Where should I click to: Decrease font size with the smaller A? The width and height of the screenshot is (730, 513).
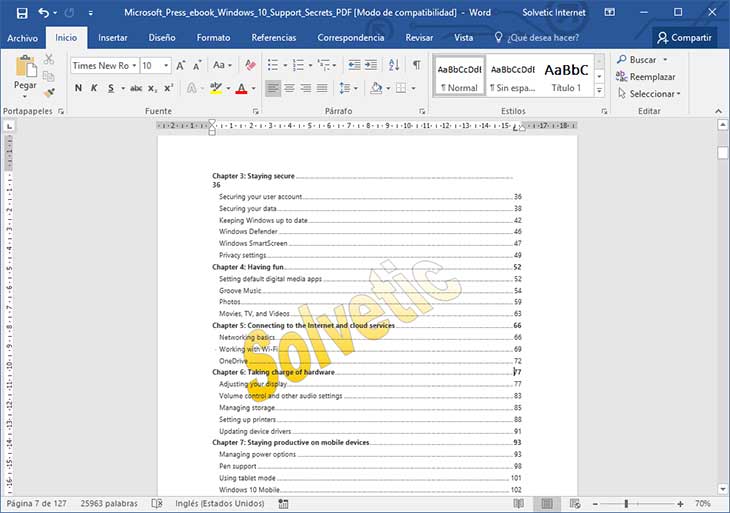pyautogui.click(x=197, y=66)
